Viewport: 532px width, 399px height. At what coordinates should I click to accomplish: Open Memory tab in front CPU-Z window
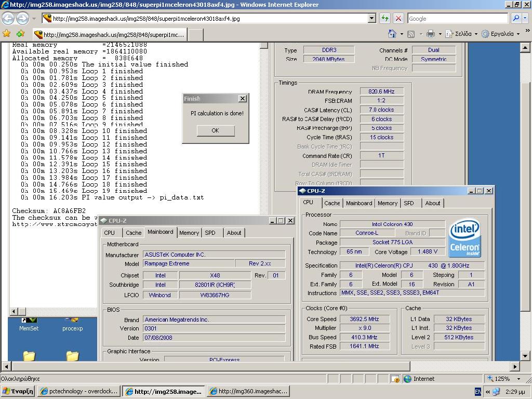387,203
